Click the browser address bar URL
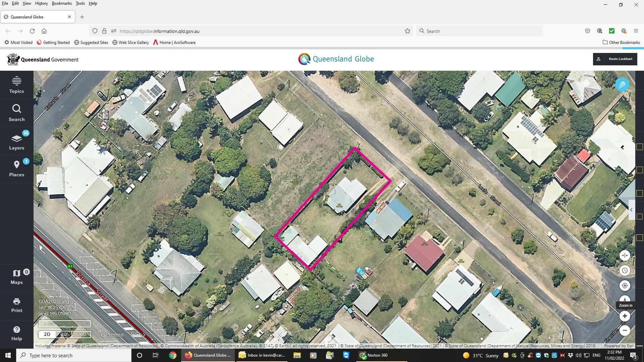Screen dimensions: 644x362 [159, 31]
